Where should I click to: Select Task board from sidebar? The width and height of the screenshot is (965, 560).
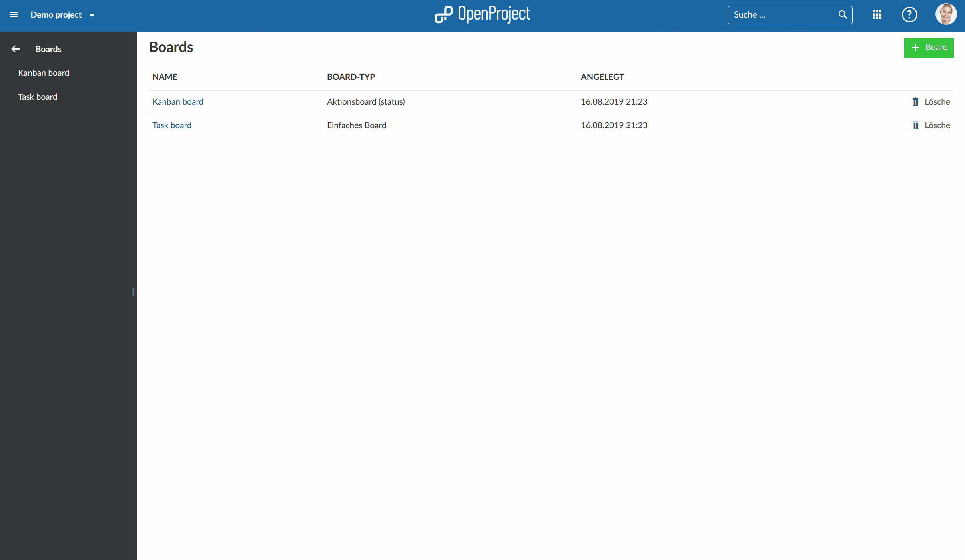37,97
